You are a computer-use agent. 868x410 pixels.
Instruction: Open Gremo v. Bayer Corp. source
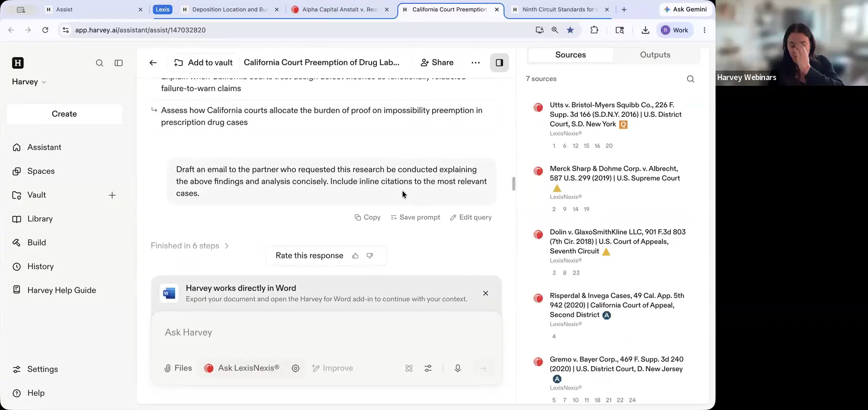[x=616, y=364]
